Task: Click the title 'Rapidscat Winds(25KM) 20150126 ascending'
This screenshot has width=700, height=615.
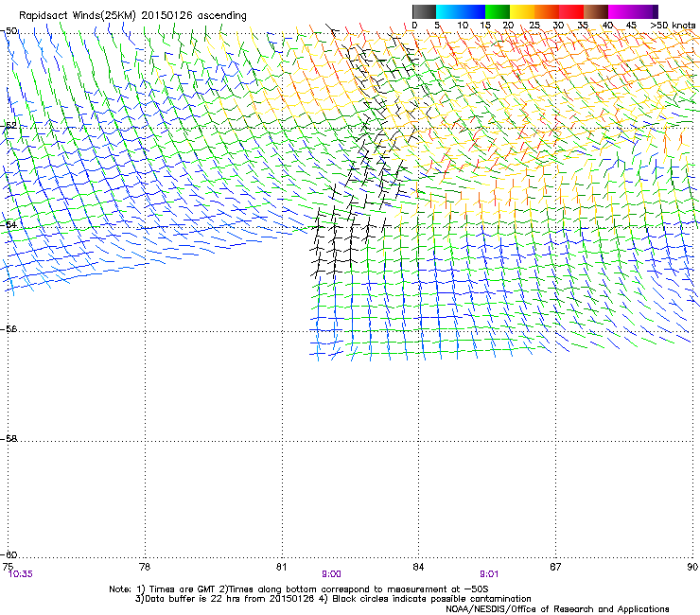Action: pyautogui.click(x=132, y=16)
